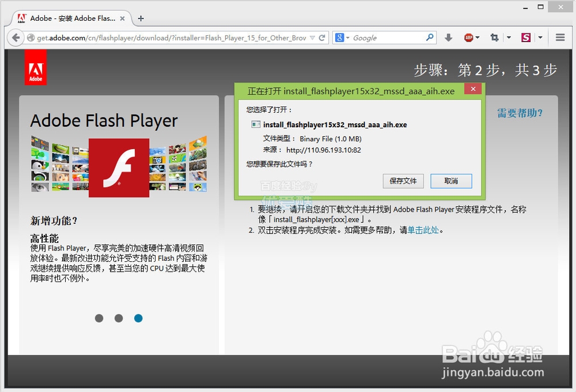Click the 保存文件 save button
Image resolution: width=576 pixels, height=392 pixels.
click(403, 181)
